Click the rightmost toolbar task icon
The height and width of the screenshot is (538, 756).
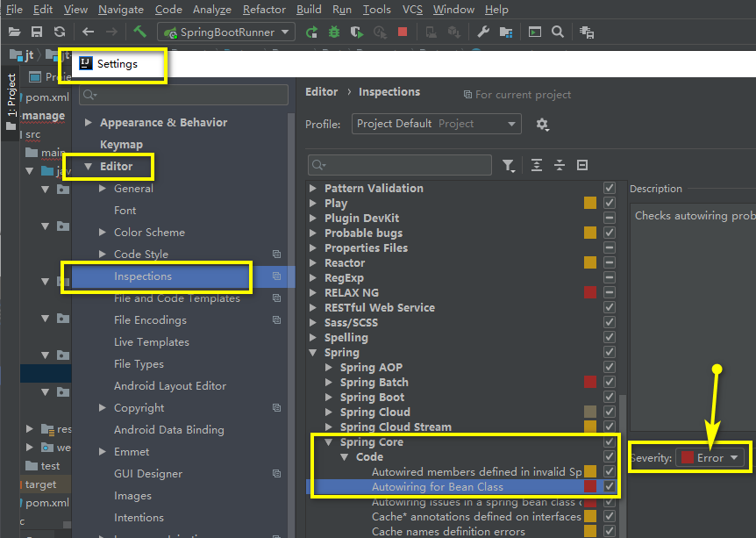click(586, 32)
